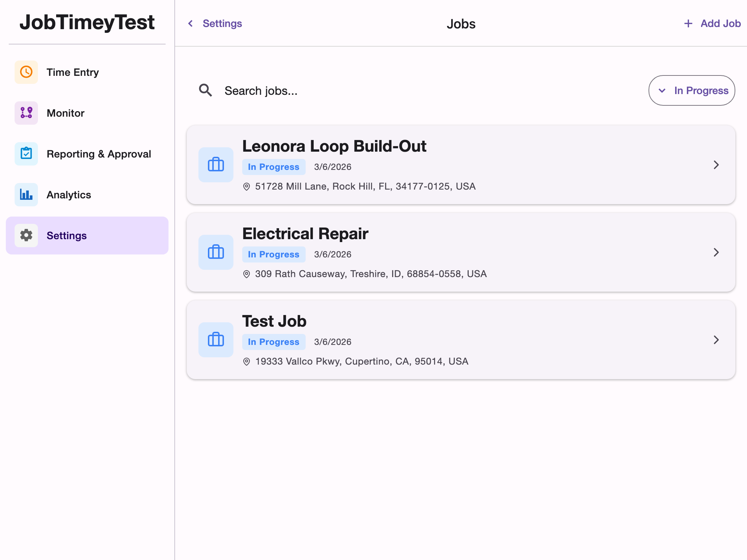Viewport: 747px width, 560px height.
Task: Click the briefcase icon on Test Job
Action: (216, 339)
